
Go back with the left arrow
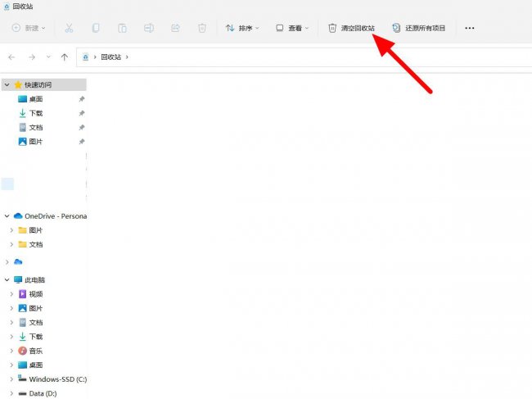pyautogui.click(x=12, y=57)
